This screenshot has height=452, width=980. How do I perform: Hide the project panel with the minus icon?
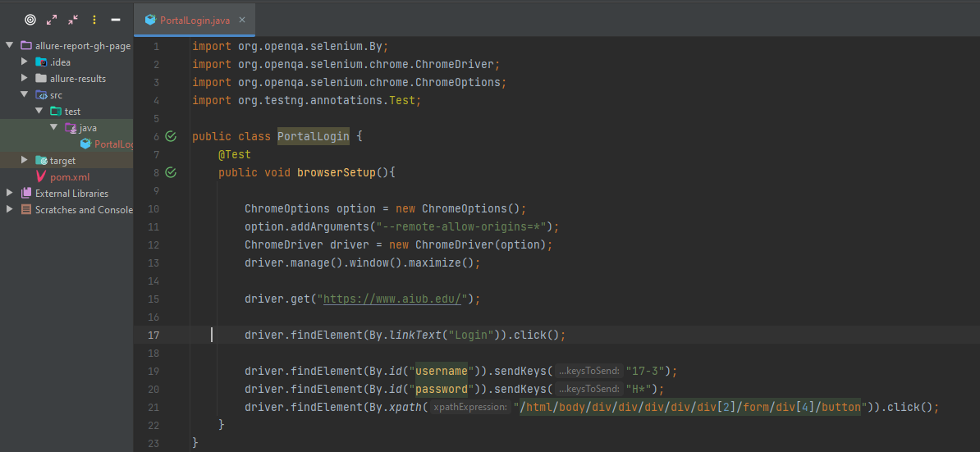[116, 20]
